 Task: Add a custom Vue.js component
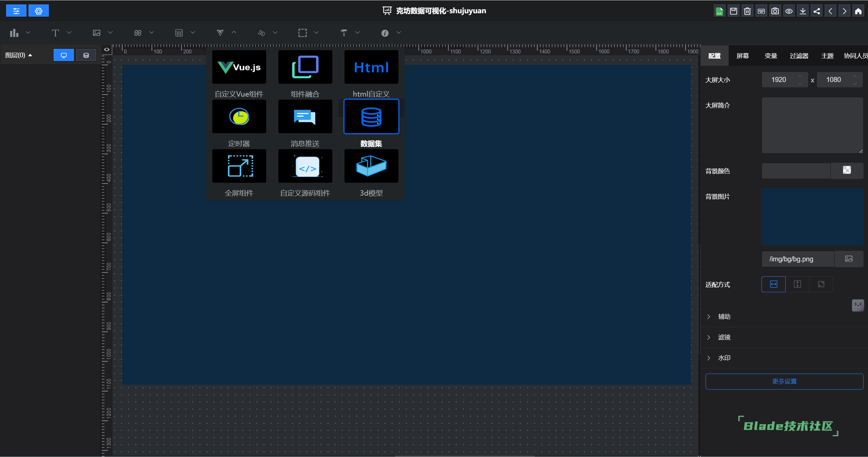239,67
